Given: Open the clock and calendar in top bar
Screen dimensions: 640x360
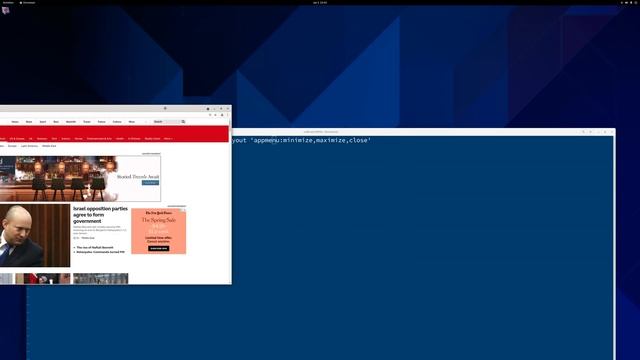Looking at the screenshot, I should click(320, 2).
